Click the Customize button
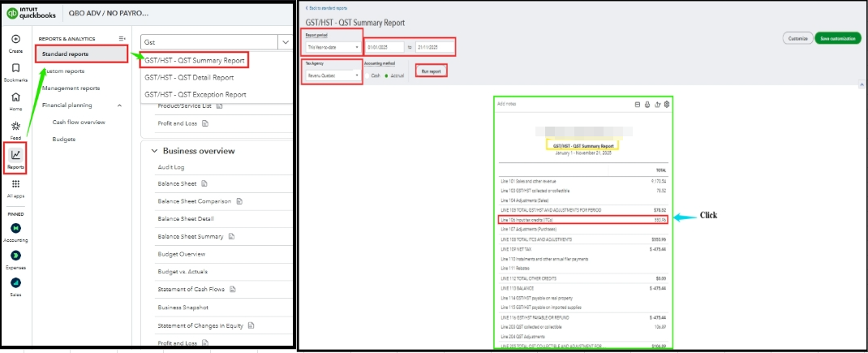Image resolution: width=868 pixels, height=353 pixels. pyautogui.click(x=797, y=38)
